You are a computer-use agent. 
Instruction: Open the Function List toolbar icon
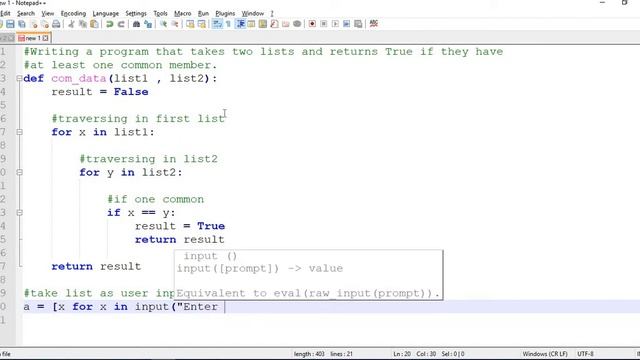click(x=274, y=24)
